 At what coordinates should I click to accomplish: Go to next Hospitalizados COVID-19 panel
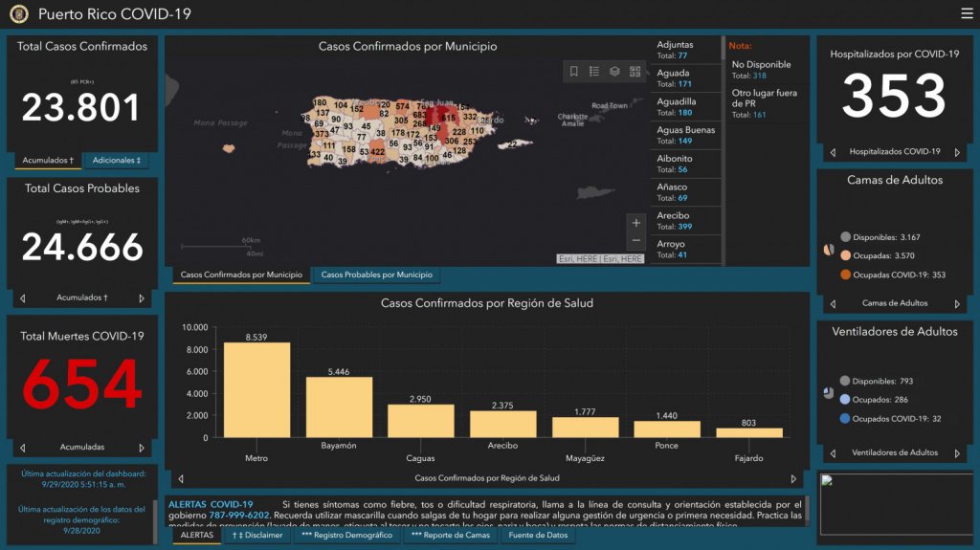(956, 152)
